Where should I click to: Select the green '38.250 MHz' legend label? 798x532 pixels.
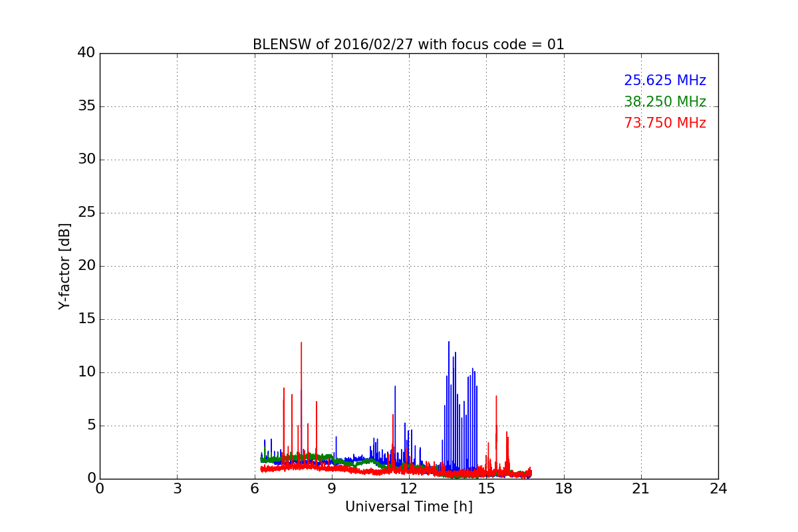(665, 102)
